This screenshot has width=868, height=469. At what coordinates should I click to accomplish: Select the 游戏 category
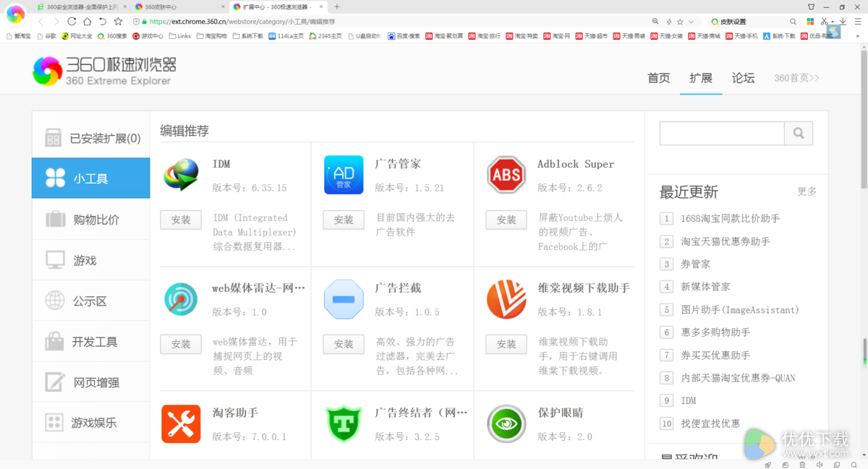click(91, 260)
